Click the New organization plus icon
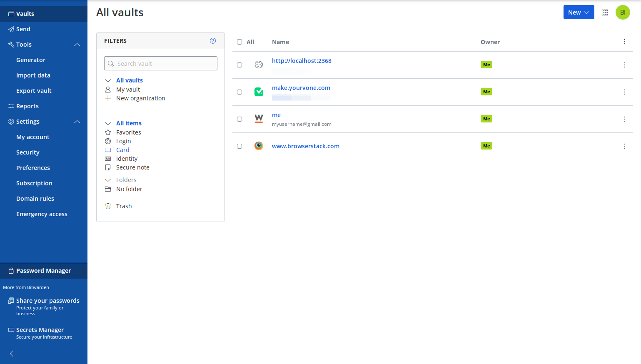Viewport: 641px width, 364px height. tap(108, 98)
